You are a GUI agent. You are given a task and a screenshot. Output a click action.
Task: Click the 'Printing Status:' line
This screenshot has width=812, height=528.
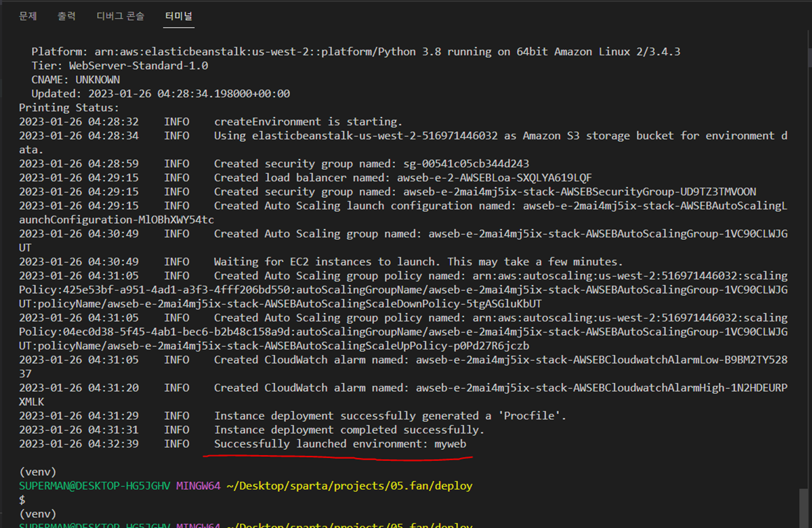[69, 108]
